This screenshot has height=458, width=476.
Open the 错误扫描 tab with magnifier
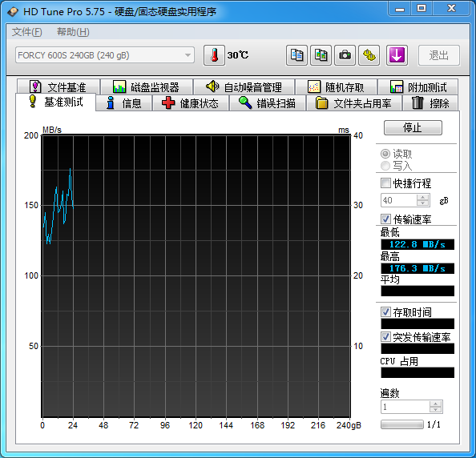[x=268, y=103]
